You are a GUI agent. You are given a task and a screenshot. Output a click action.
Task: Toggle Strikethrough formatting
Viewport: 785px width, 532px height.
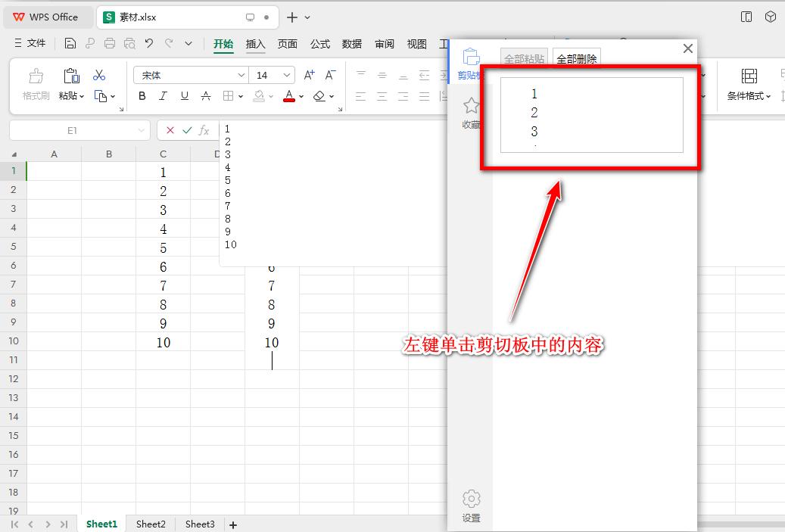tap(206, 95)
